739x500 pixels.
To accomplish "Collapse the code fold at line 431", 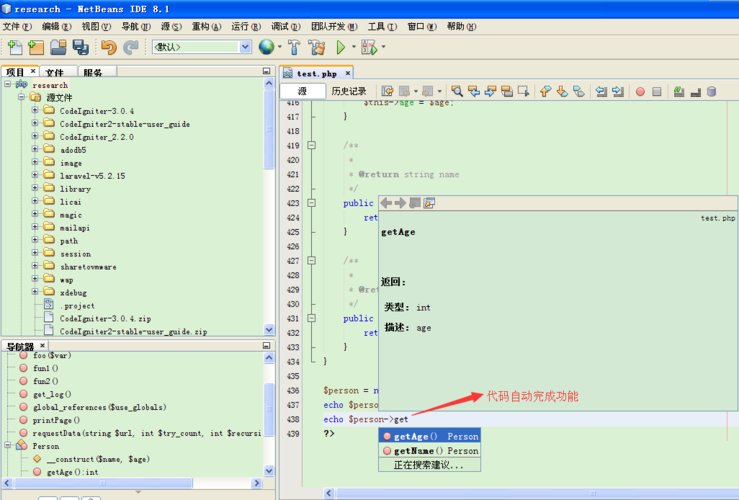I will [312, 318].
